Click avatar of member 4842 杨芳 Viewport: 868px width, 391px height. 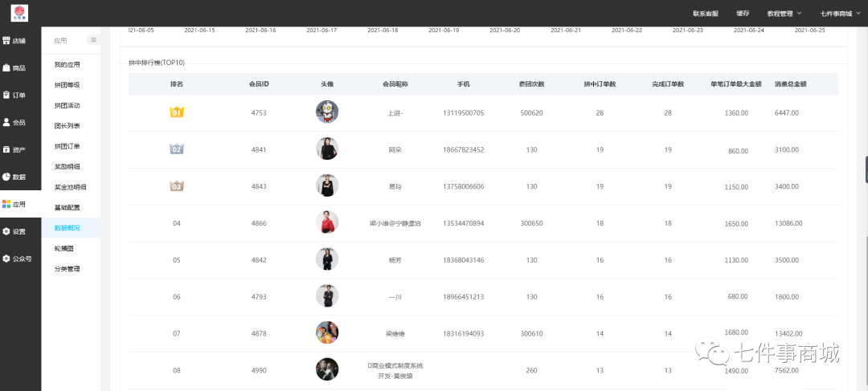(327, 259)
